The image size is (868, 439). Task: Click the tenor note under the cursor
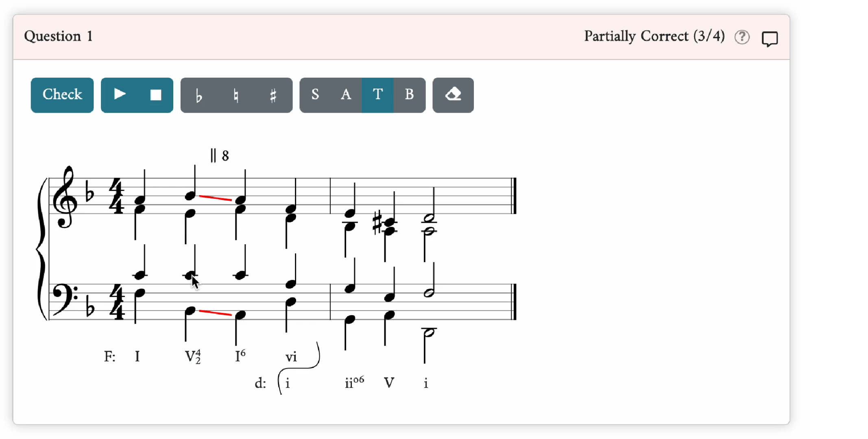tap(190, 276)
